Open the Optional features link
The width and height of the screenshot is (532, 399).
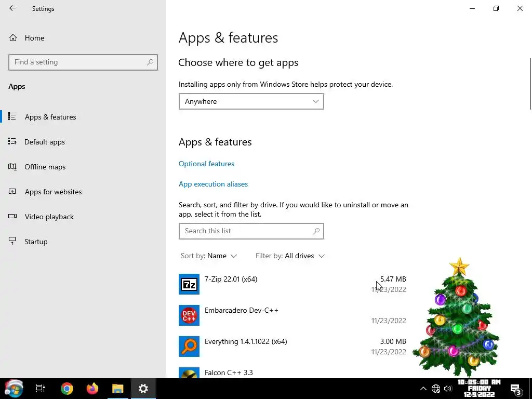coord(206,164)
